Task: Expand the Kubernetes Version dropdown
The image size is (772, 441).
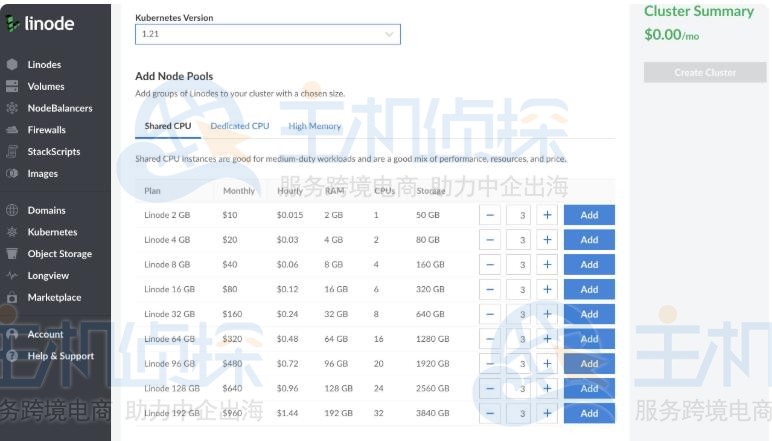Action: coord(268,34)
